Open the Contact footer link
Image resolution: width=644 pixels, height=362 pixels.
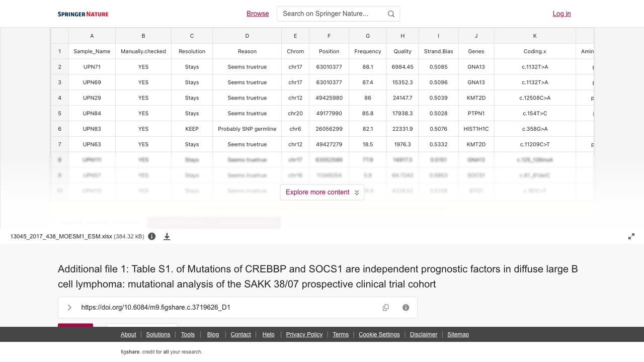[240, 334]
